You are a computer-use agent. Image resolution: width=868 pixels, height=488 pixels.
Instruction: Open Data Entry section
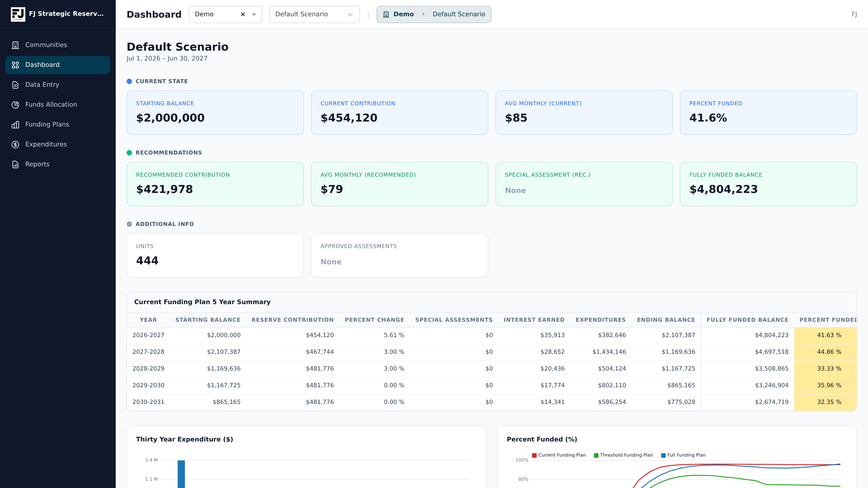[58, 85]
